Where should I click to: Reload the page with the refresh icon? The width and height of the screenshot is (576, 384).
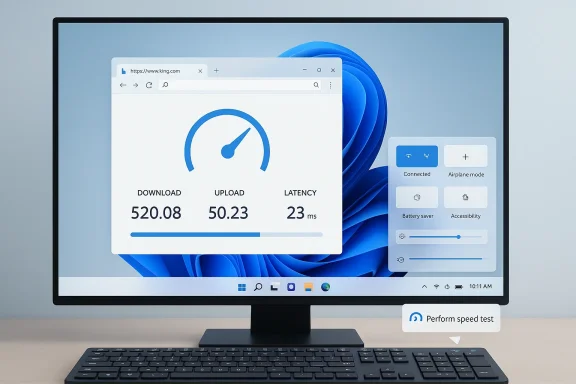tap(149, 85)
